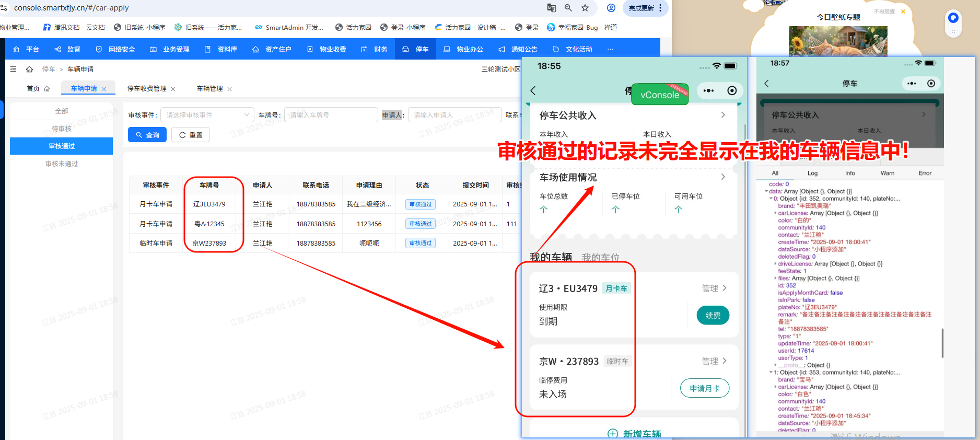
Task: Close the 车辆申请 tab with its X
Action: (104, 89)
